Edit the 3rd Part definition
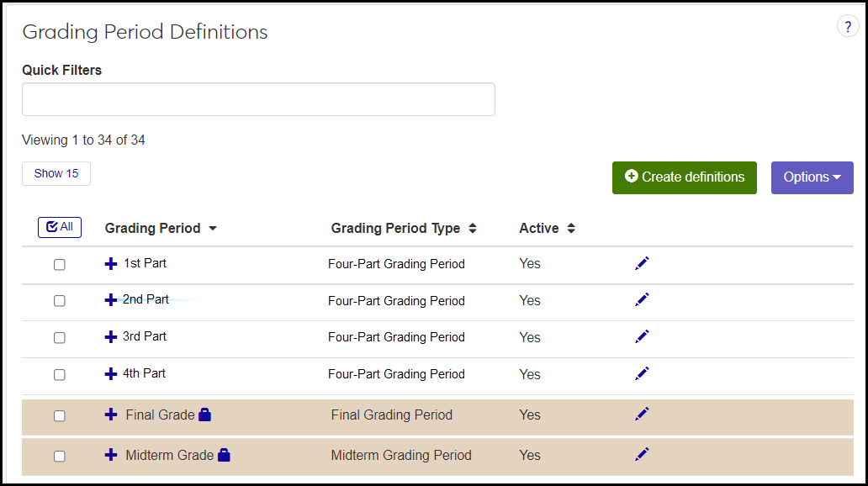 pyautogui.click(x=643, y=337)
